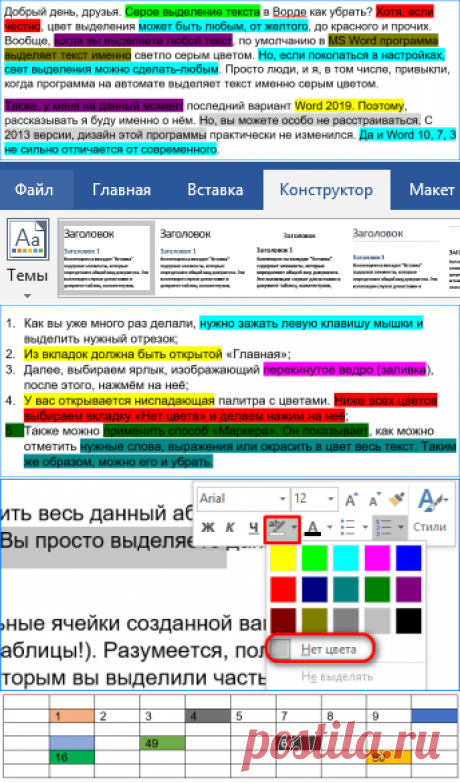Viewport: 460px width, 782px height.
Task: Switch to the Главная tab
Action: tap(121, 190)
